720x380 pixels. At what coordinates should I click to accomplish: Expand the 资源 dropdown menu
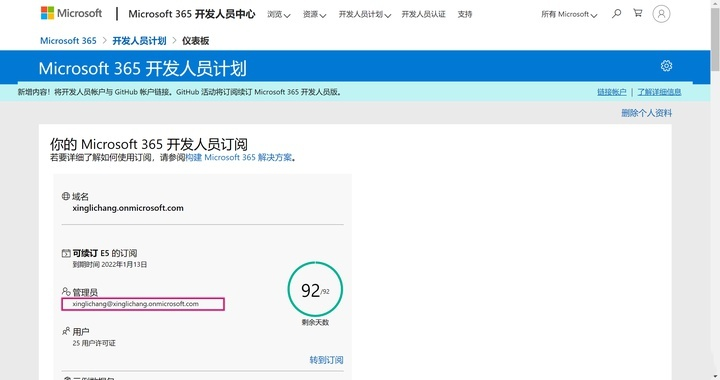315,15
